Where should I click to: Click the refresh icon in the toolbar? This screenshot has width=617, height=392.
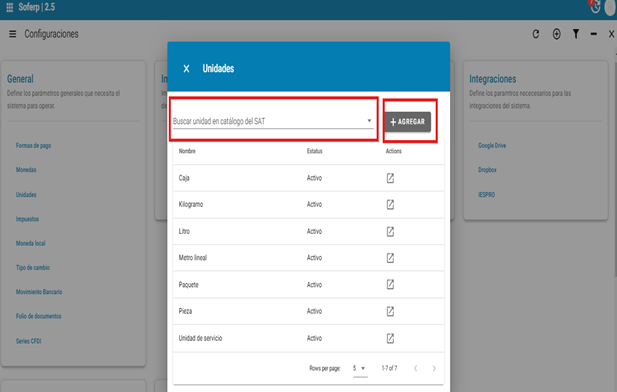click(536, 34)
